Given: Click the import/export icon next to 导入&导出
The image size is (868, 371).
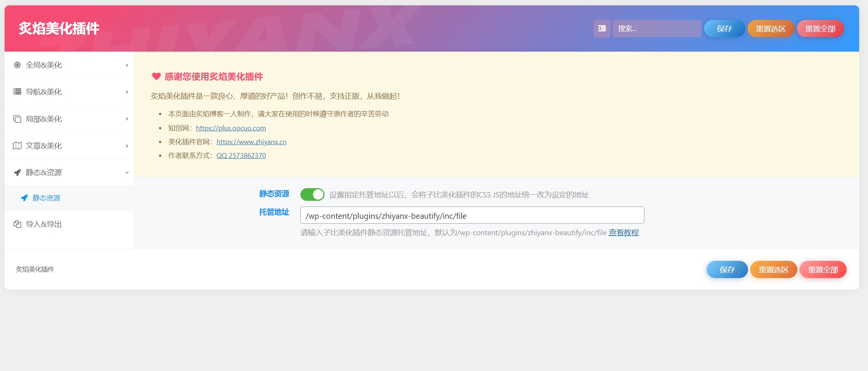Looking at the screenshot, I should pyautogui.click(x=17, y=224).
